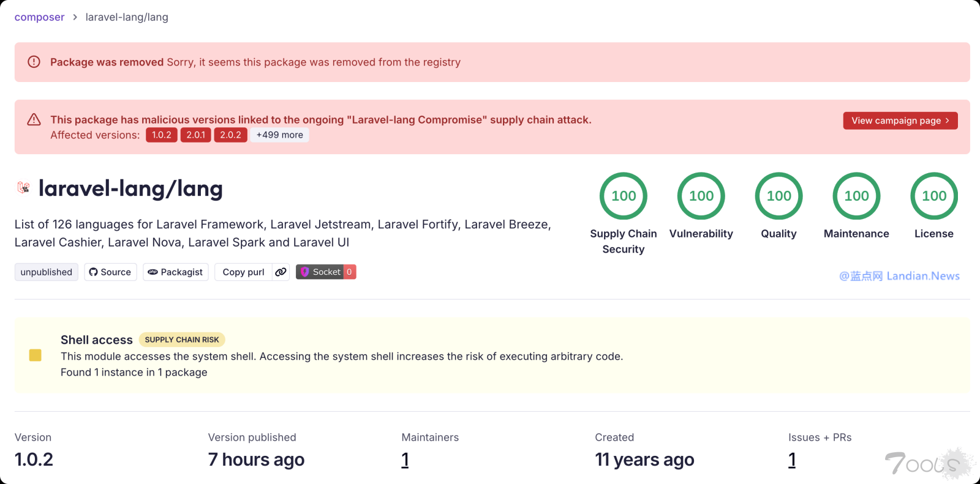
Task: Click the 'Package was removed' bold text
Action: click(107, 62)
